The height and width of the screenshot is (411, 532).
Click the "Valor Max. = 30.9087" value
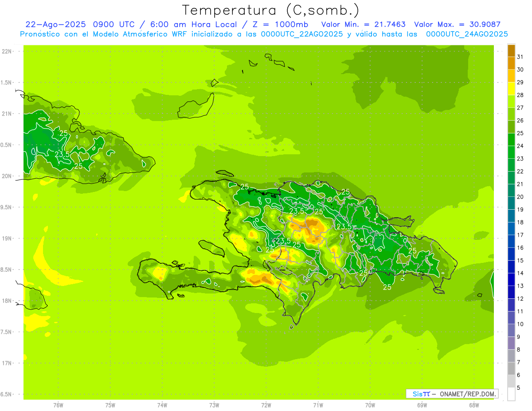[457, 25]
